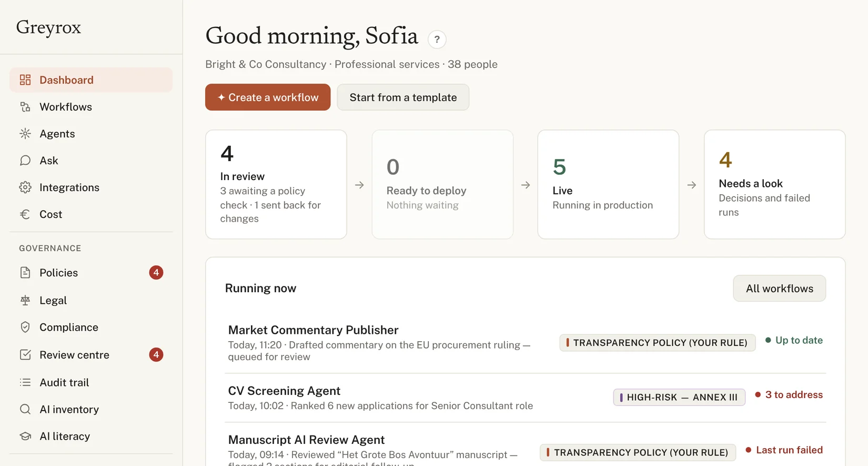Click Market Commentary's Transparency Policy tag
The image size is (868, 466).
[x=658, y=343]
